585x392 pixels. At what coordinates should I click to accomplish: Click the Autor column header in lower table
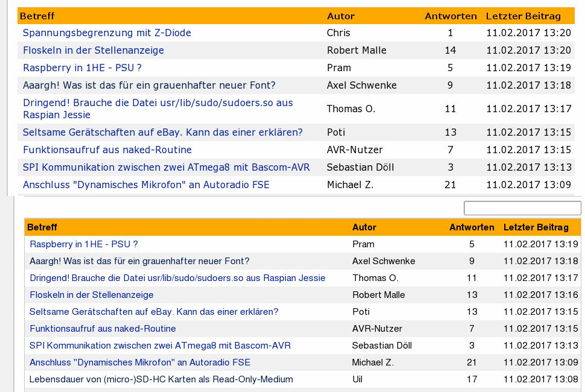pyautogui.click(x=364, y=227)
